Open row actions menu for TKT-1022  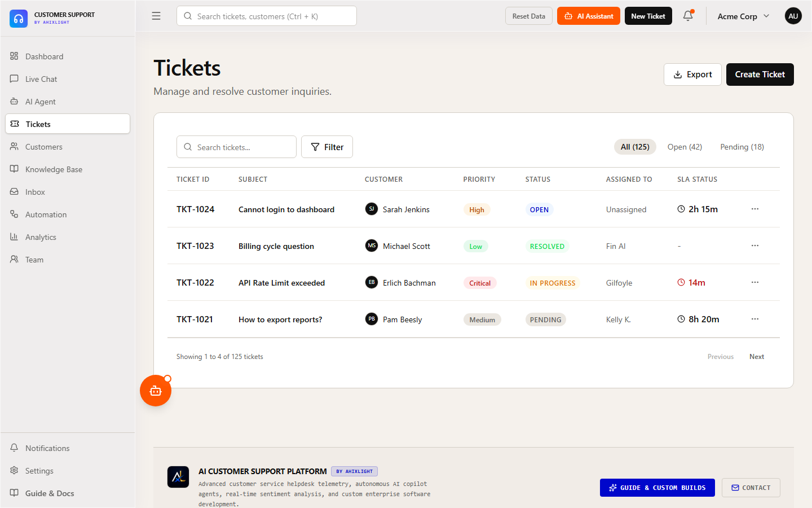coord(755,282)
